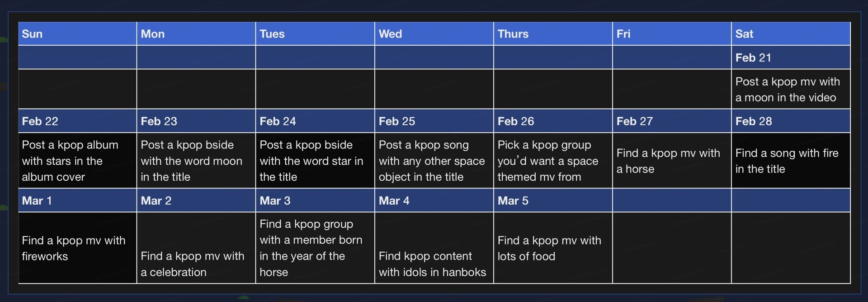The width and height of the screenshot is (868, 302).
Task: Click the Sat column header cell
Action: (791, 34)
